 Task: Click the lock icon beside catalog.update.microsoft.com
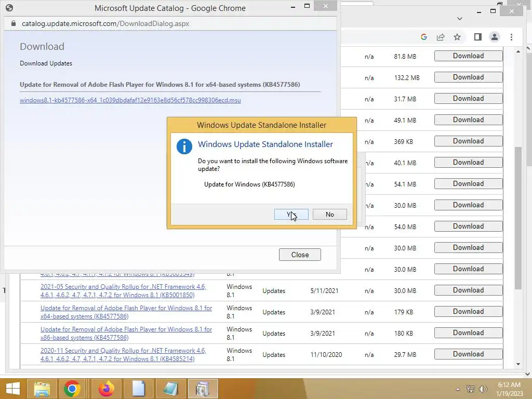point(13,23)
